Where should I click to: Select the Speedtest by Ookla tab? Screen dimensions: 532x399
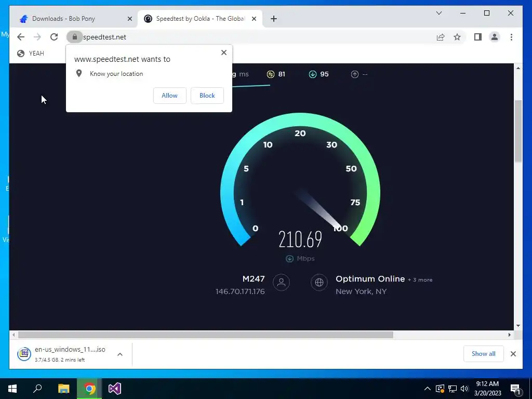click(x=200, y=19)
